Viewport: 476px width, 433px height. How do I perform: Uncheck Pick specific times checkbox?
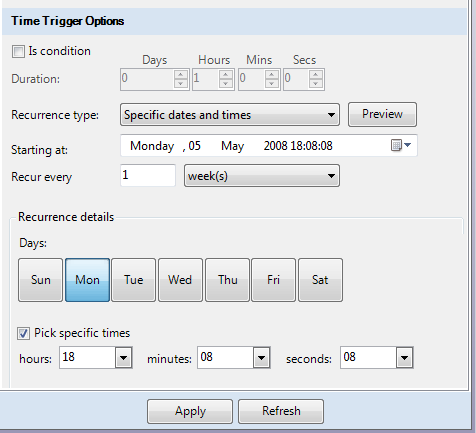[23, 333]
